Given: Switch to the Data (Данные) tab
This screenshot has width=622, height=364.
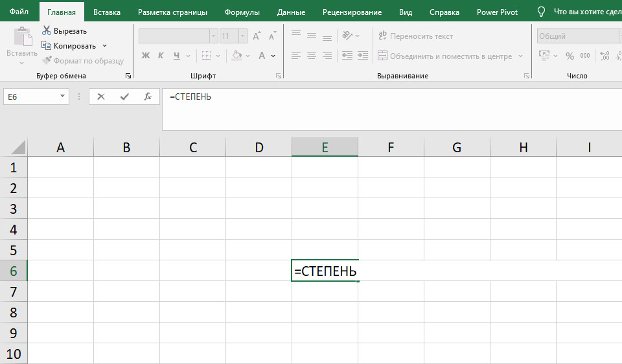Looking at the screenshot, I should click(x=291, y=12).
